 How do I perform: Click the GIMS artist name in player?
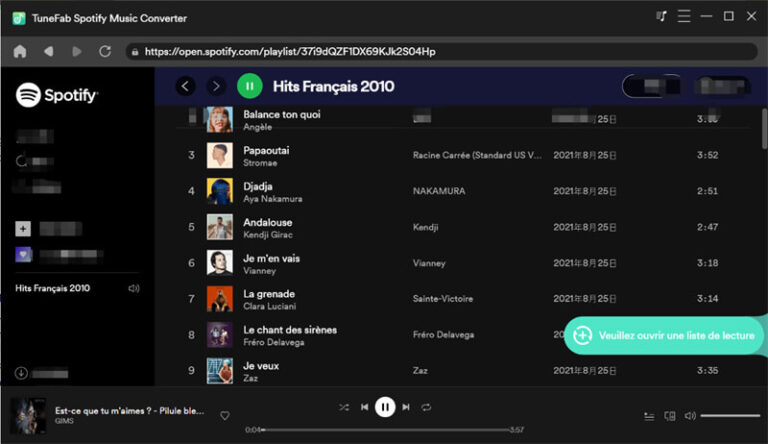(64, 421)
